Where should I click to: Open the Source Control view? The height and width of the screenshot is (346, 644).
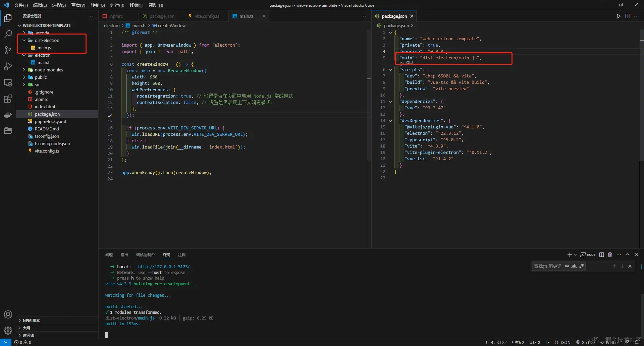click(8, 50)
